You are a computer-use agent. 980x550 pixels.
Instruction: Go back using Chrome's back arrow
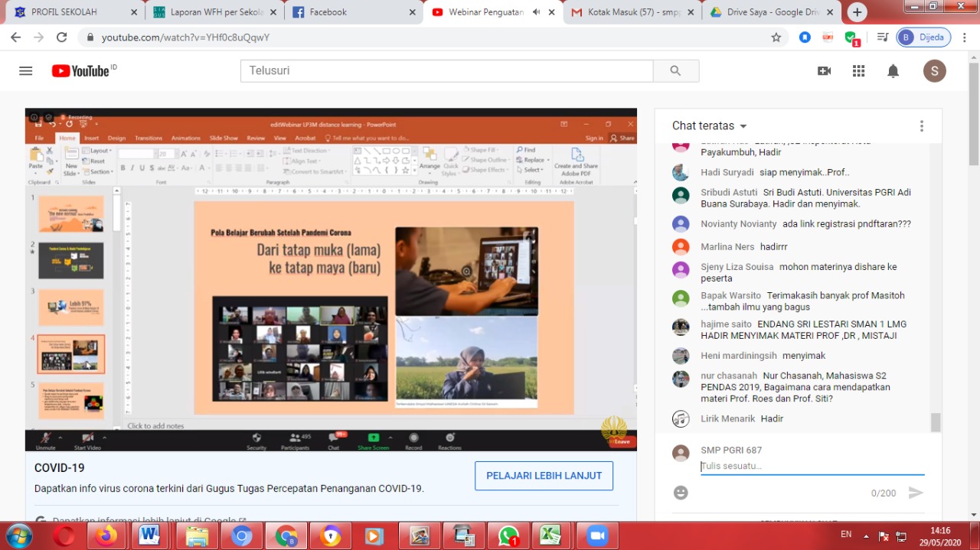tap(15, 37)
